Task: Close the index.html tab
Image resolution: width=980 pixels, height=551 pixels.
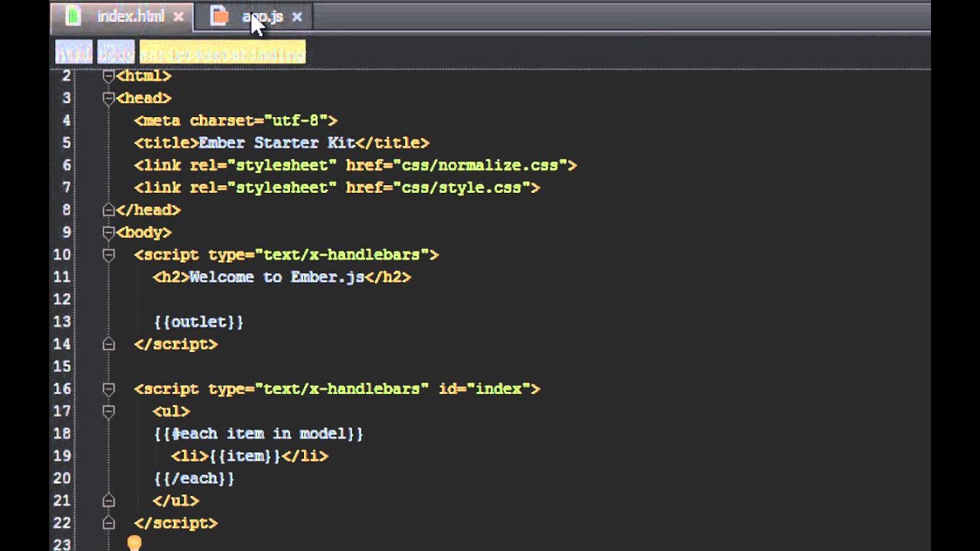Action: click(178, 16)
